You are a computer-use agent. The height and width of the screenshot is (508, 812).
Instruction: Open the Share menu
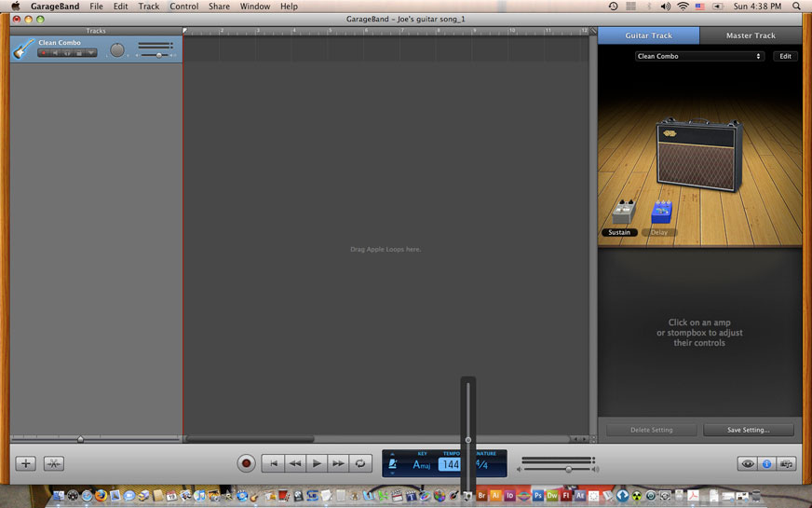click(219, 7)
